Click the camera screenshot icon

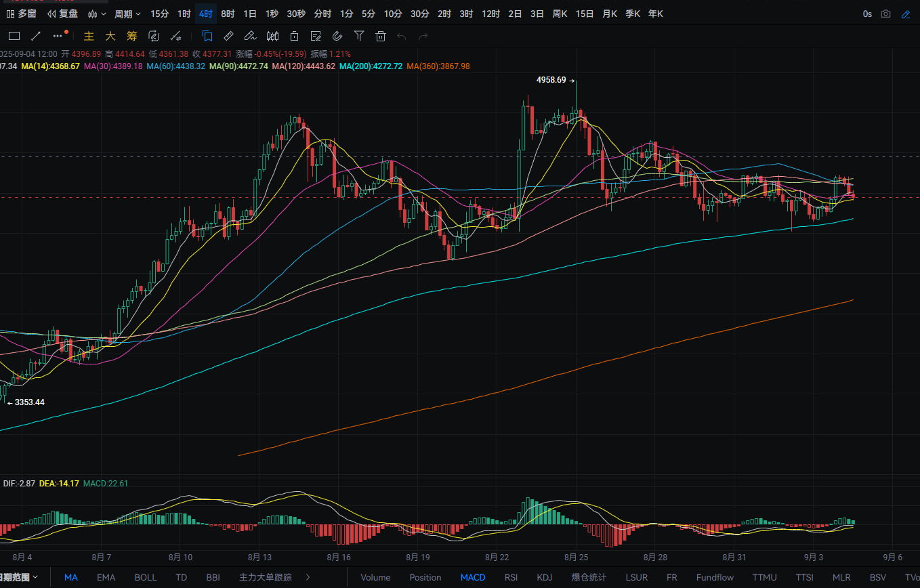click(x=885, y=14)
